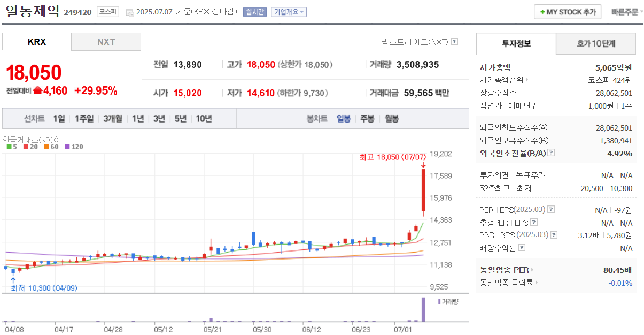The width and height of the screenshot is (644, 335).
Task: Click the 상장주식수 value 28,062,501
Action: pyautogui.click(x=614, y=93)
